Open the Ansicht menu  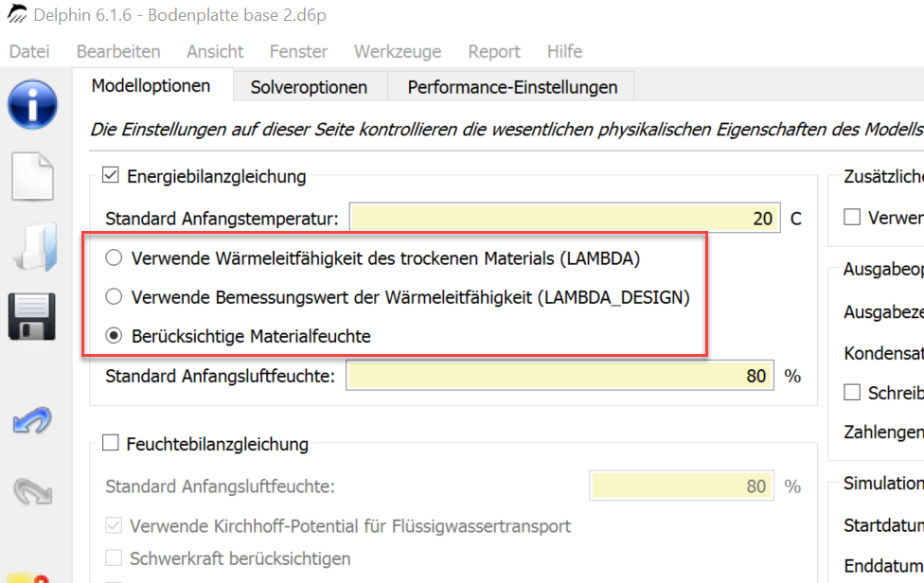[x=215, y=52]
